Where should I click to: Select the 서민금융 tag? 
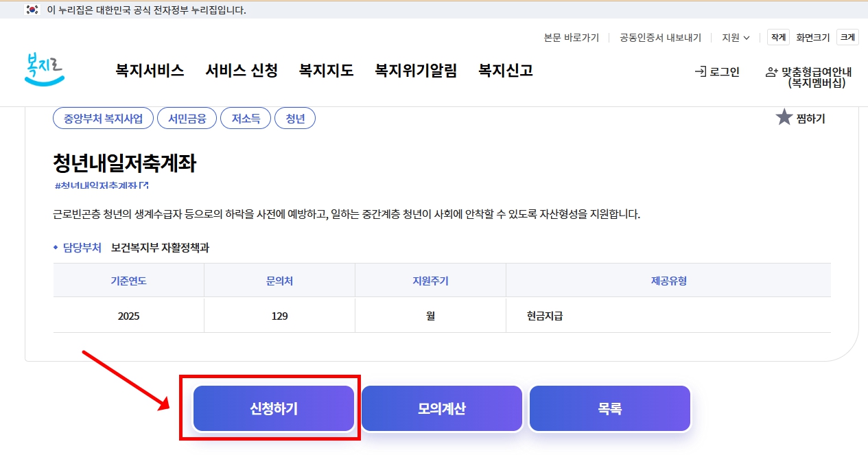point(187,118)
